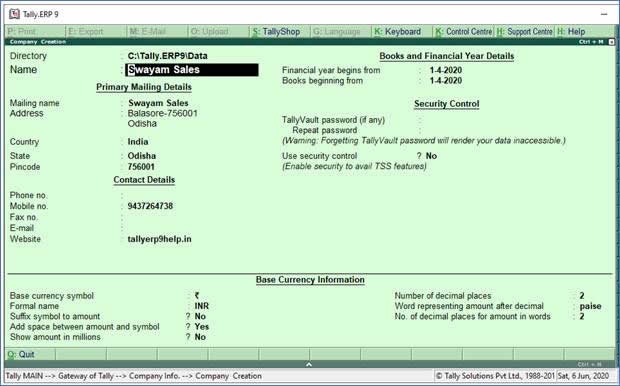620x386 pixels.
Task: Click the address line Balasore-756001
Action: pos(163,113)
